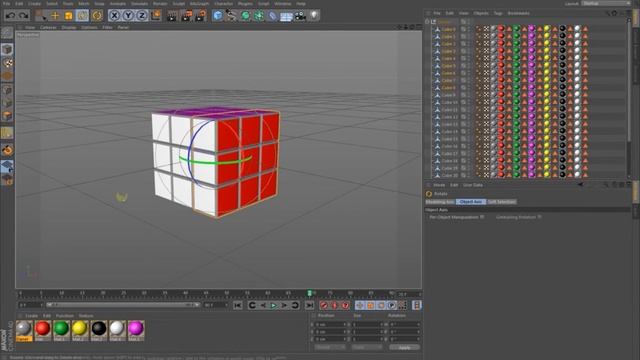The width and height of the screenshot is (640, 360).
Task: Switch the coordinate system icon
Action: 156,16
